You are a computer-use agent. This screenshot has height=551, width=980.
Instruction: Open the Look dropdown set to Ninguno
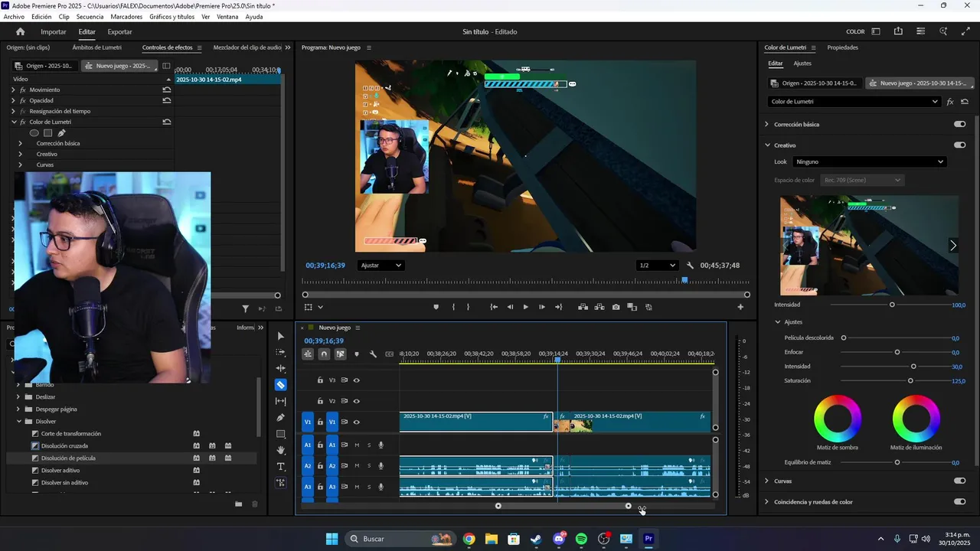click(x=870, y=161)
